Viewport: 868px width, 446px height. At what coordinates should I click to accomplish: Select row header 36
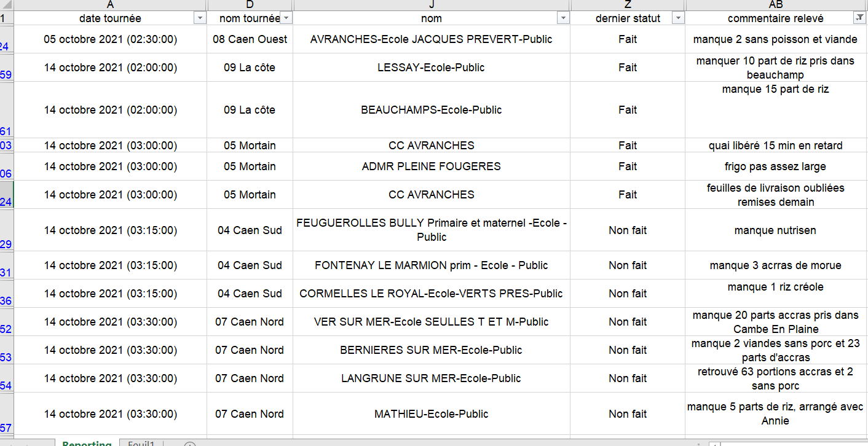[7, 294]
